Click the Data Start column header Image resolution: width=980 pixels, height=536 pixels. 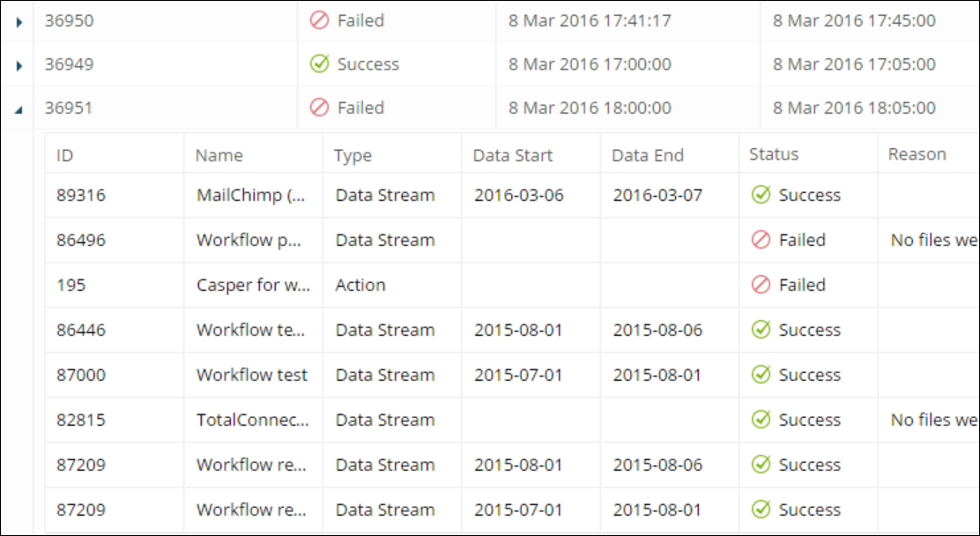pyautogui.click(x=512, y=154)
